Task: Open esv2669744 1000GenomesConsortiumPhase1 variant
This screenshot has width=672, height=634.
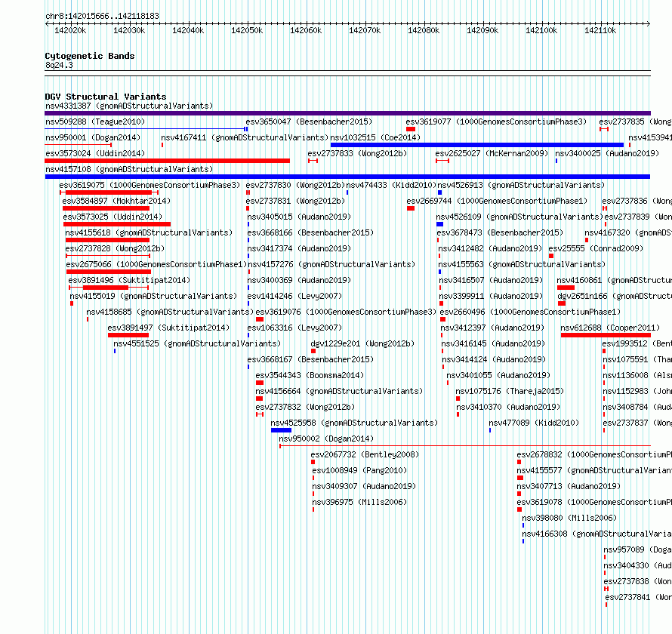Action: tap(497, 201)
